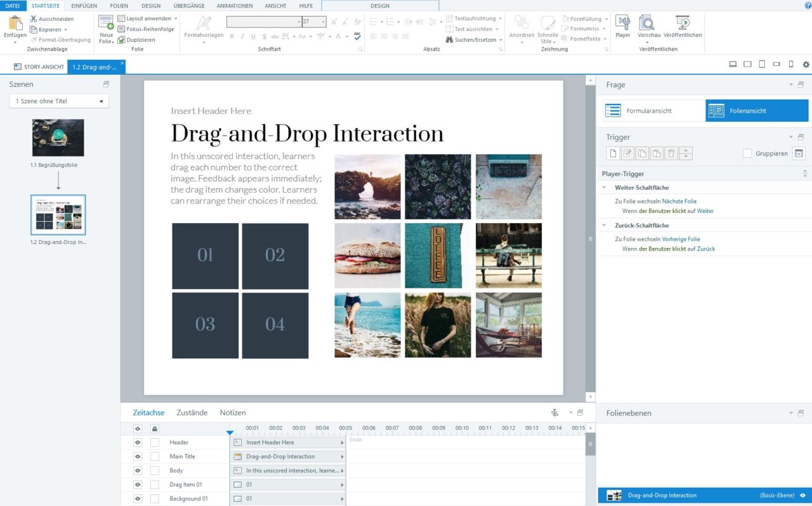Select the 1.1 Begrüßungsfolie slide thumbnail

coord(58,138)
